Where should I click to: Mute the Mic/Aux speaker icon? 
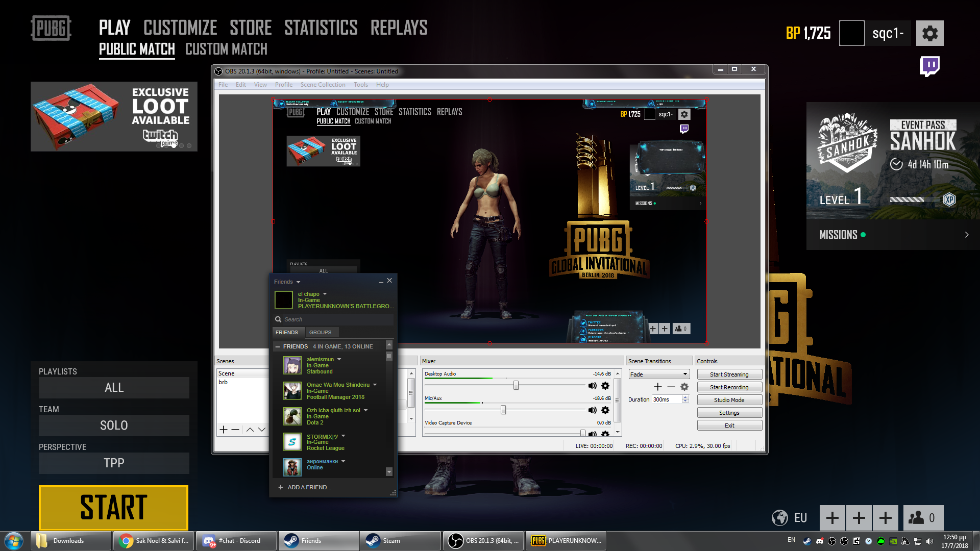coord(592,410)
